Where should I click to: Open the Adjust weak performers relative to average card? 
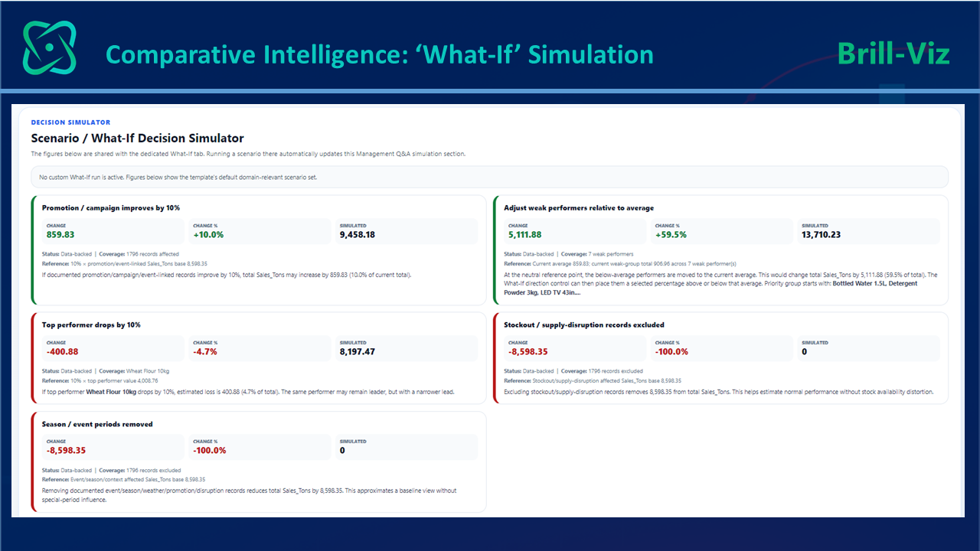pos(721,250)
